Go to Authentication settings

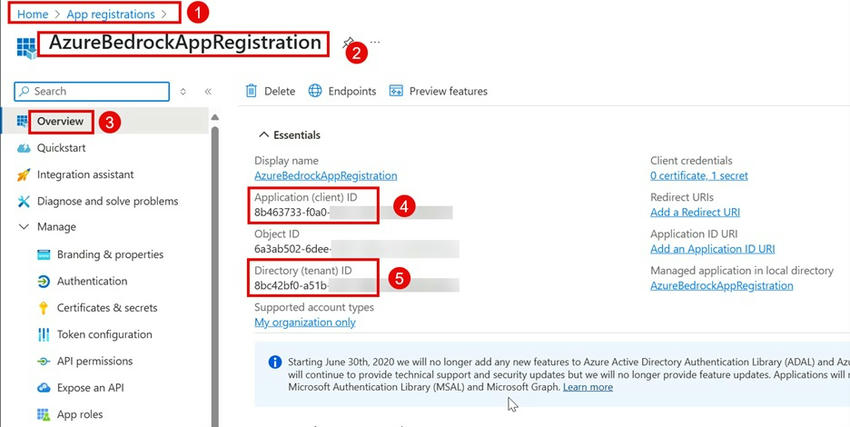point(92,281)
